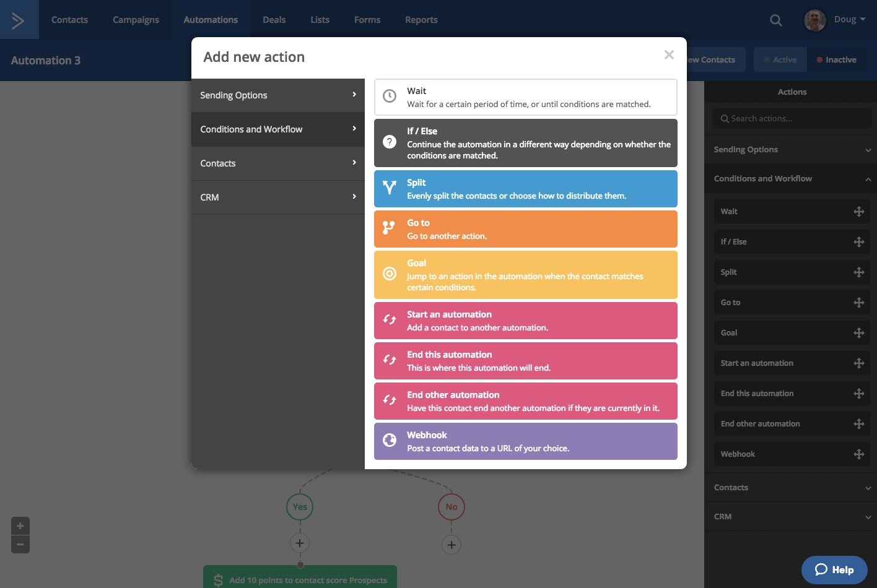Zoom out the canvas with the minus button
This screenshot has width=877, height=588.
(20, 545)
